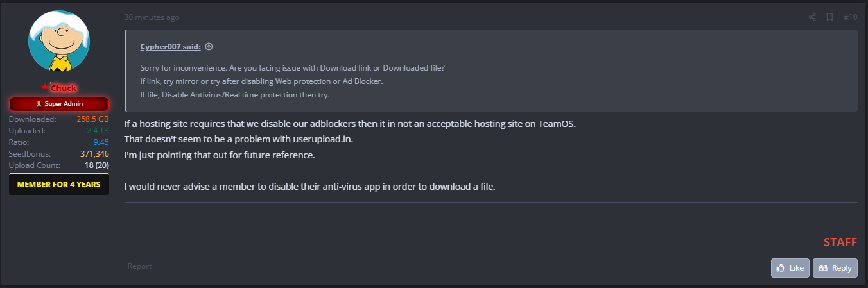Image resolution: width=868 pixels, height=288 pixels.
Task: Like Chuck's post
Action: pyautogui.click(x=790, y=268)
